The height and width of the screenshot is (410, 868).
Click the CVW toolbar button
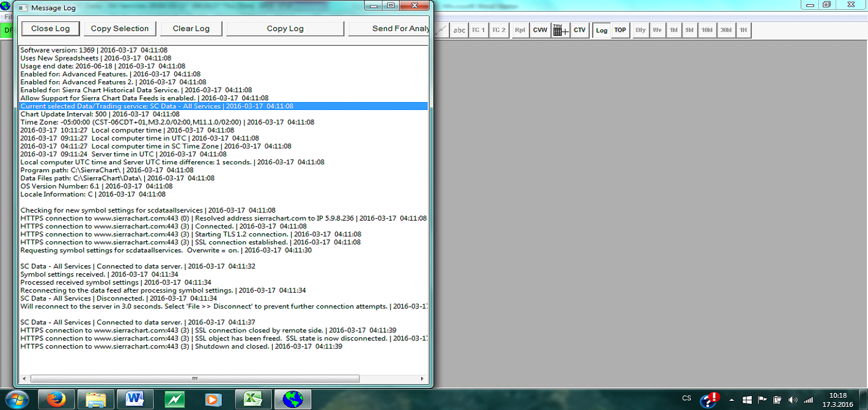pos(540,30)
